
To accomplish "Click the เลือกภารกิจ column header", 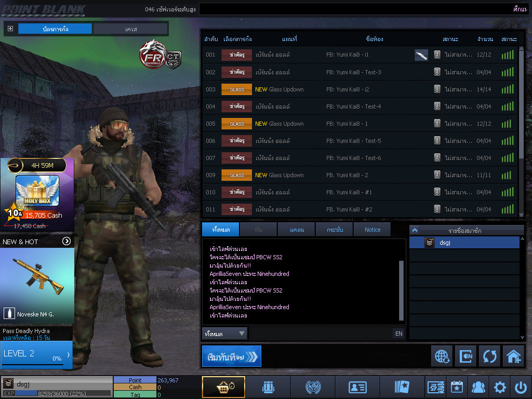I will 237,39.
